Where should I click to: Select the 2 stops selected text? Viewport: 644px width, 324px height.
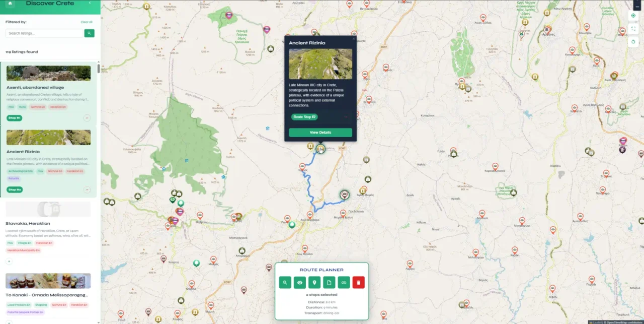321,295
